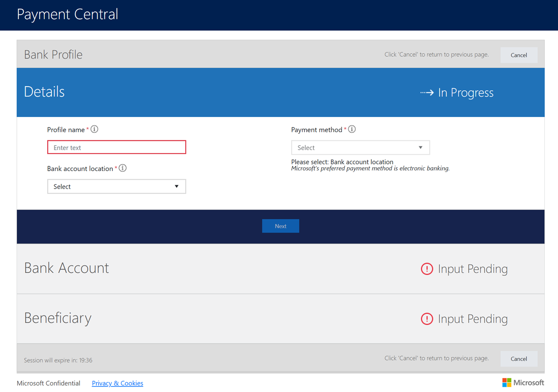This screenshot has height=392, width=558.
Task: Expand the Beneficiary section
Action: click(58, 318)
